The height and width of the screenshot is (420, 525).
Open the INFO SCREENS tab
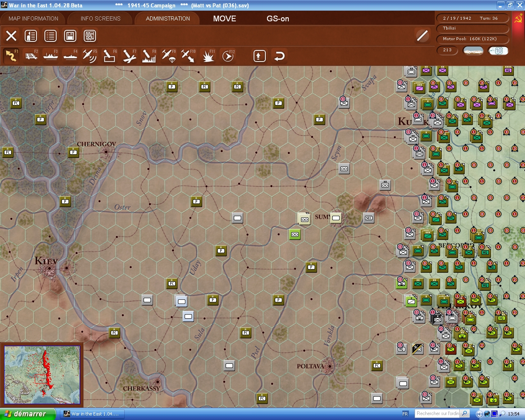100,18
